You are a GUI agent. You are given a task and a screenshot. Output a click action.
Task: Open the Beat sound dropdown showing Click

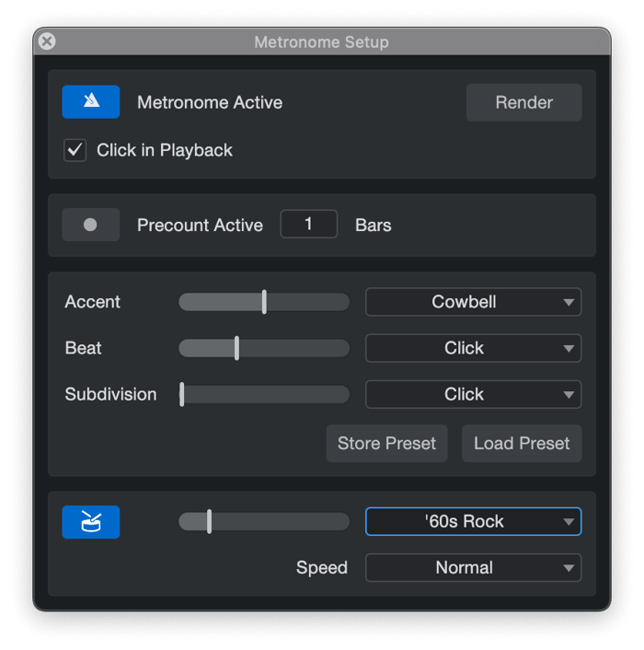pos(474,348)
